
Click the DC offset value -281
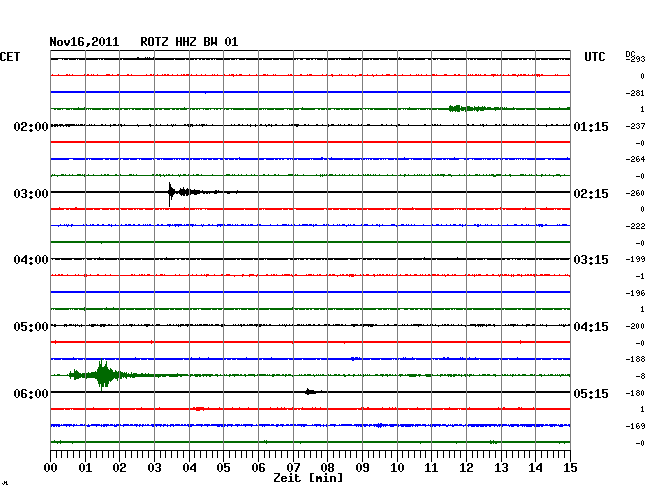(635, 93)
